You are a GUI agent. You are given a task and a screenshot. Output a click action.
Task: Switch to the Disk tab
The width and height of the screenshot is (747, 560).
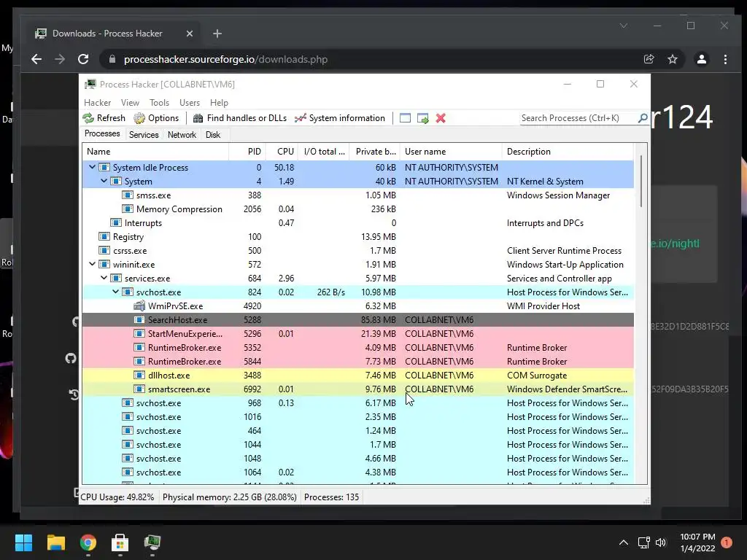pos(213,135)
